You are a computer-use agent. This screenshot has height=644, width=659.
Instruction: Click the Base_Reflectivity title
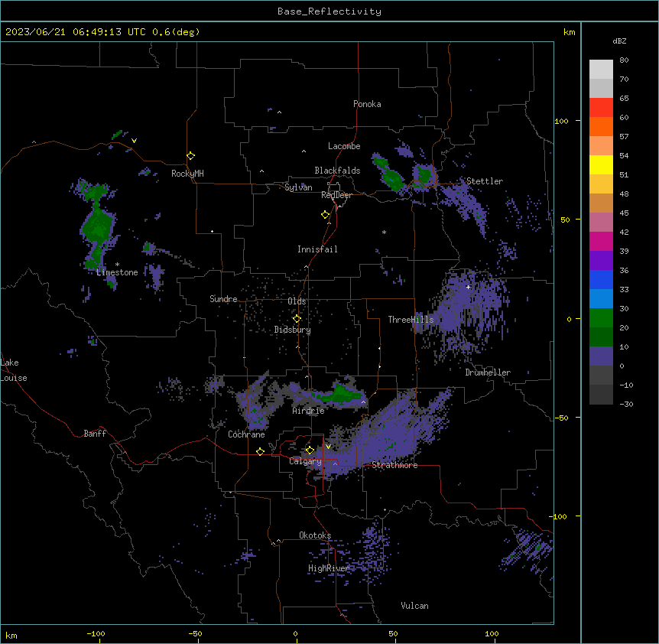[x=329, y=11]
